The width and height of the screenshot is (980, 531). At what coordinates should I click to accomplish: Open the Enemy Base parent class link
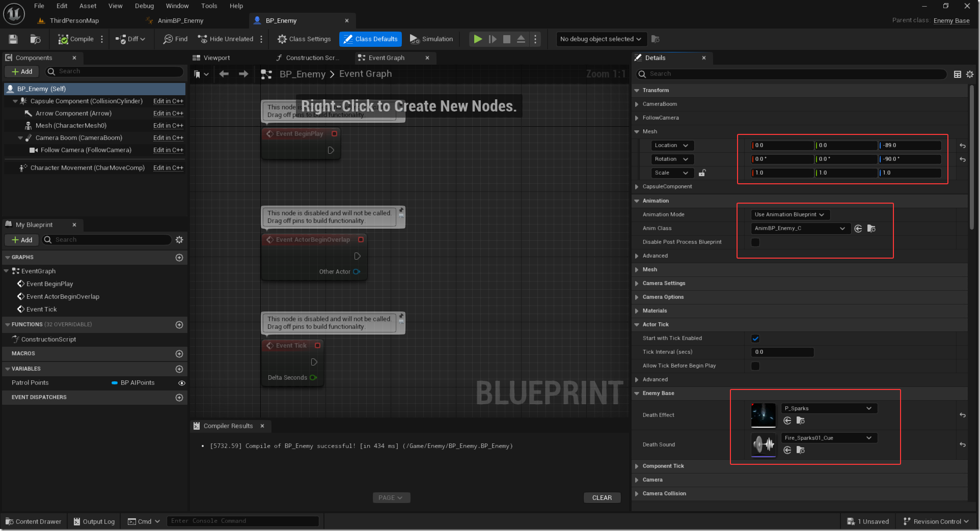951,21
